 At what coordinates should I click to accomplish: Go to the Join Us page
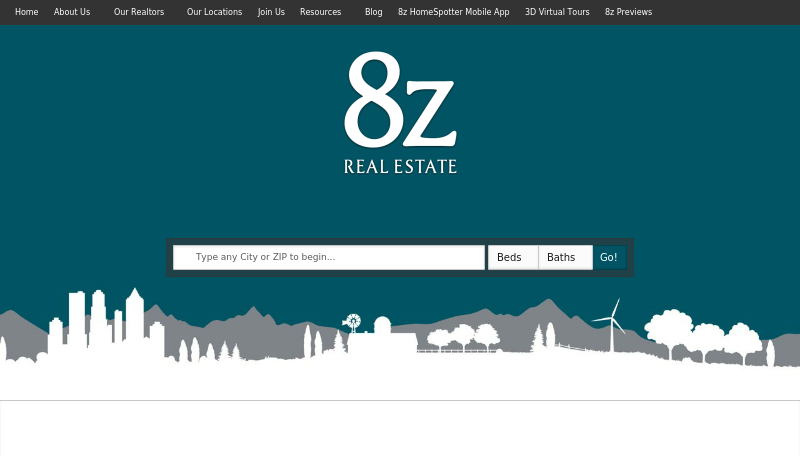[271, 12]
